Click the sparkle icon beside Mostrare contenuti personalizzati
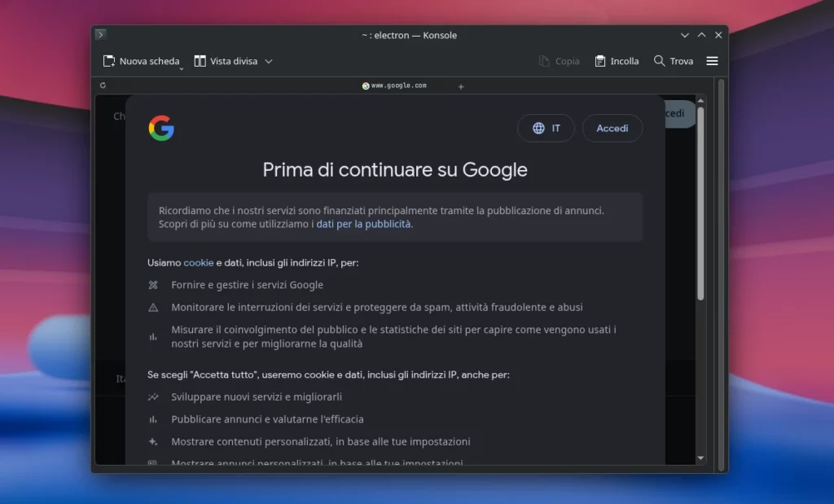834x504 pixels. click(x=153, y=441)
